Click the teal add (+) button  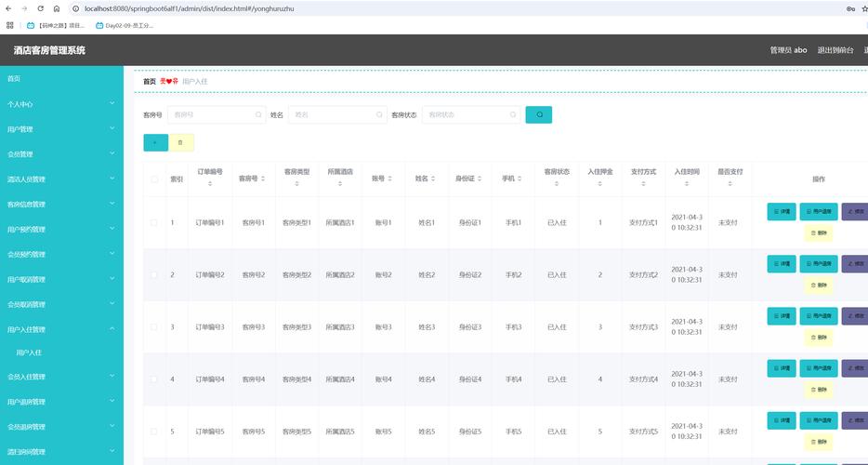[x=155, y=142]
